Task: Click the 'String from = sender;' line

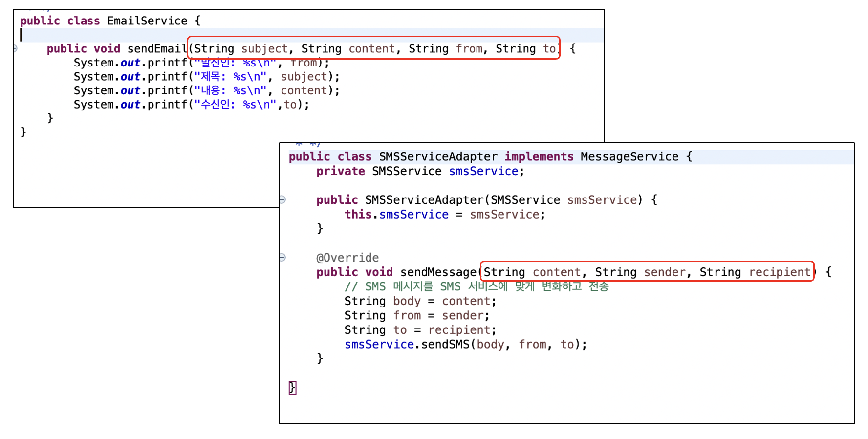Action: pos(417,316)
